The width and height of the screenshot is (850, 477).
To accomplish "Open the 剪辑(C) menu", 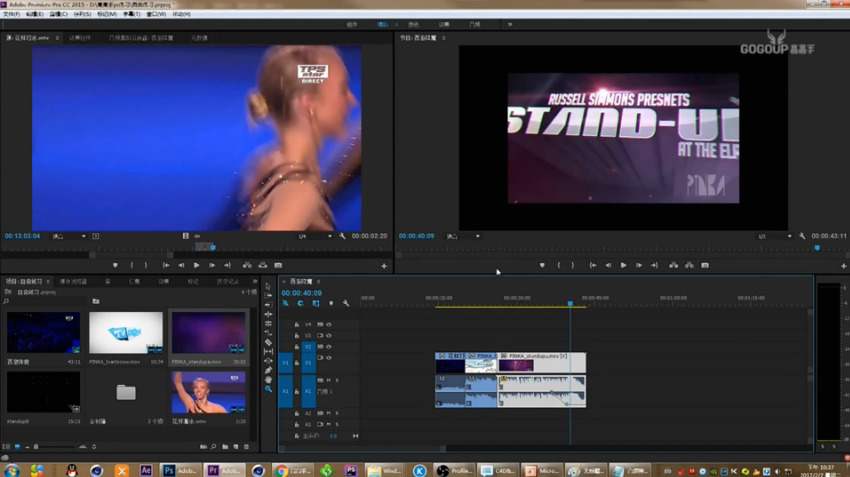I will (x=59, y=14).
